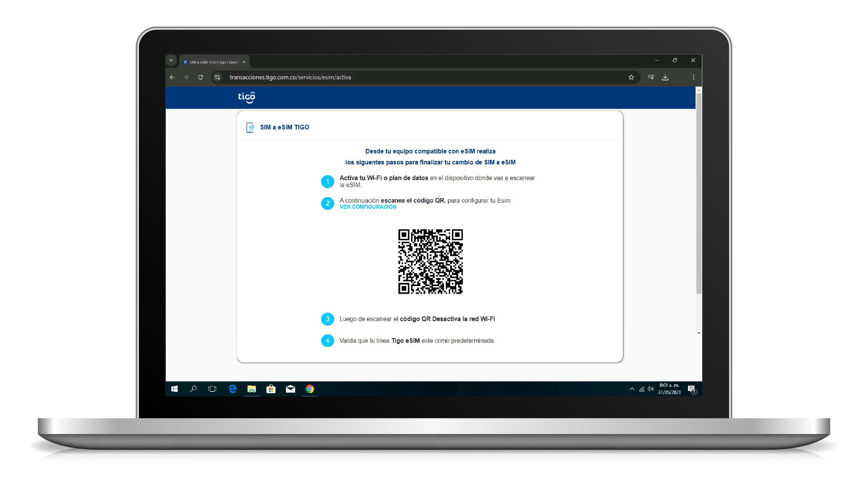The image size is (868, 489).
Task: Open the notification center icon
Action: [692, 389]
